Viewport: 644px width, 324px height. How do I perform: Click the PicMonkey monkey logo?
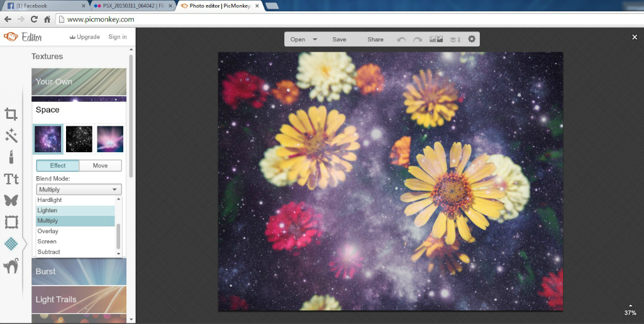pos(11,37)
